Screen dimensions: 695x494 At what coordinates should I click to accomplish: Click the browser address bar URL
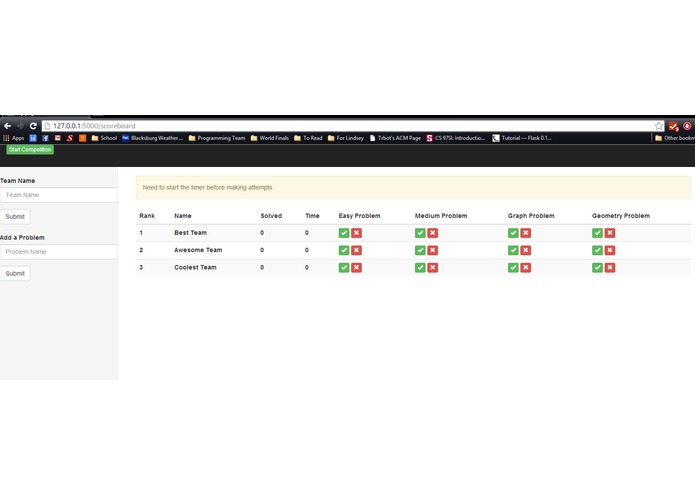point(94,126)
